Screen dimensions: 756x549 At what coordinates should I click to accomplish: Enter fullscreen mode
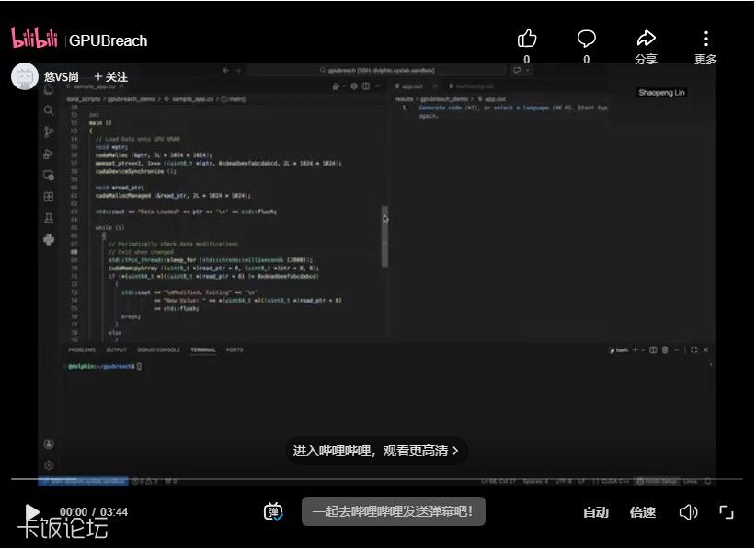(x=727, y=512)
